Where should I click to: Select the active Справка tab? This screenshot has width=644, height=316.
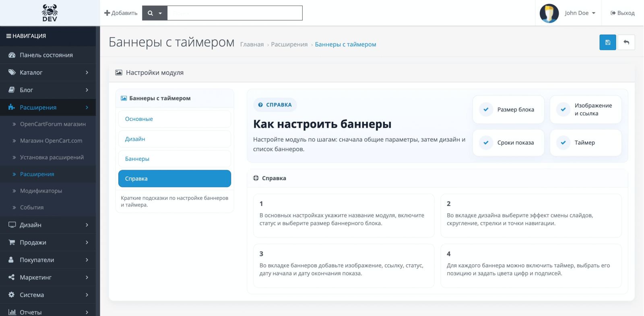point(175,179)
